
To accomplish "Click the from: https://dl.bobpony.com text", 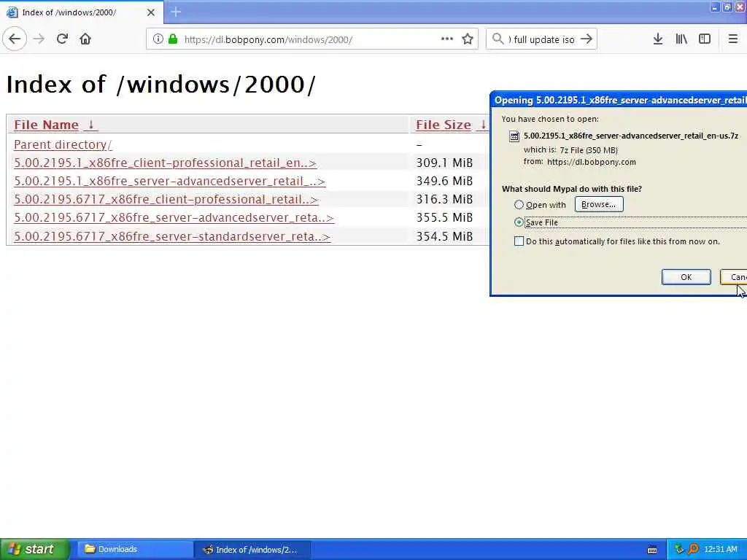I will [580, 162].
